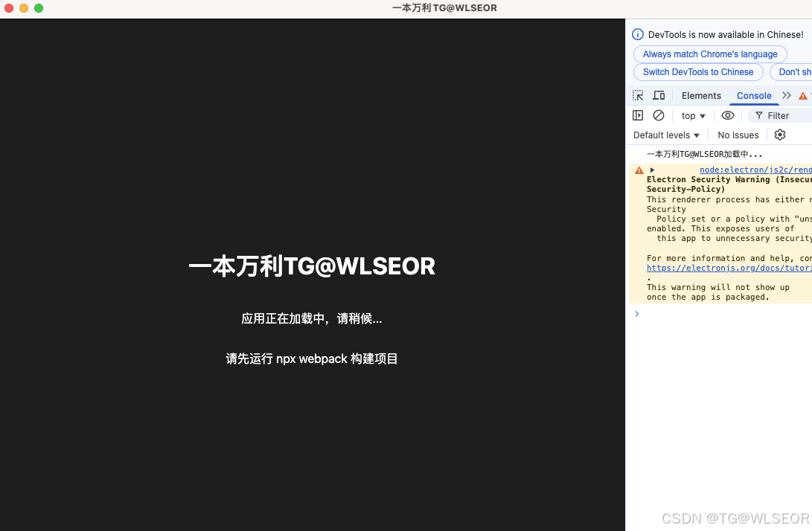The width and height of the screenshot is (812, 531).
Task: Open the top execution context dropdown
Action: tap(692, 115)
